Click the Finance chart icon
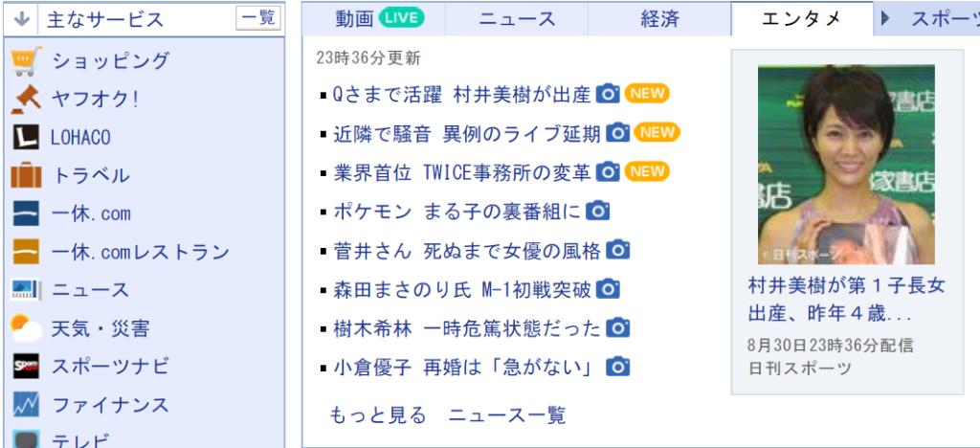Screen dimensions: 980x448 [26, 404]
